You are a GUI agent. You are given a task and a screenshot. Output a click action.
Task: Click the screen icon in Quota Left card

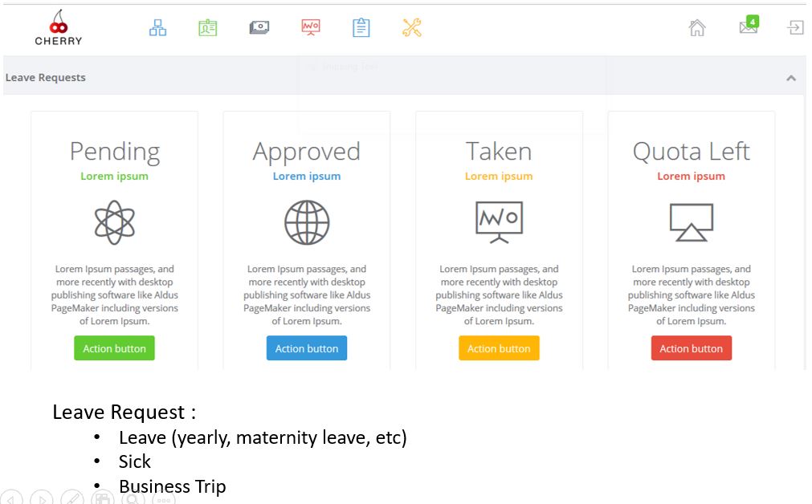coord(692,222)
